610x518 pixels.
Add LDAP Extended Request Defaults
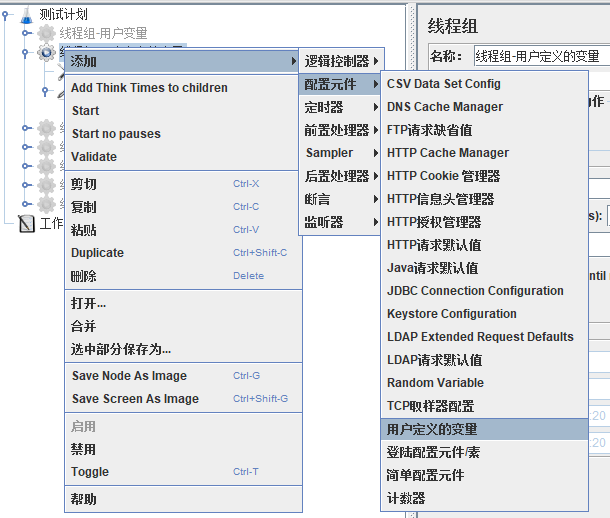(484, 336)
